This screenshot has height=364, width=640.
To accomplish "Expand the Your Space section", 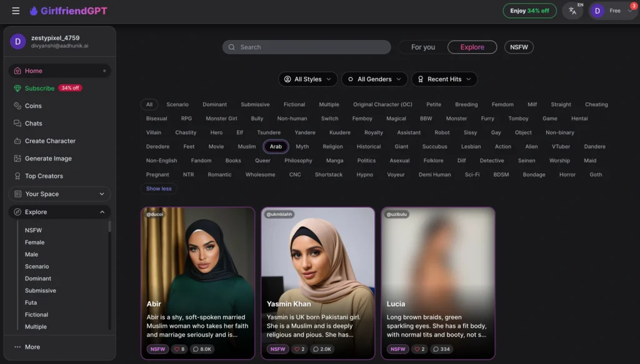I will click(59, 194).
